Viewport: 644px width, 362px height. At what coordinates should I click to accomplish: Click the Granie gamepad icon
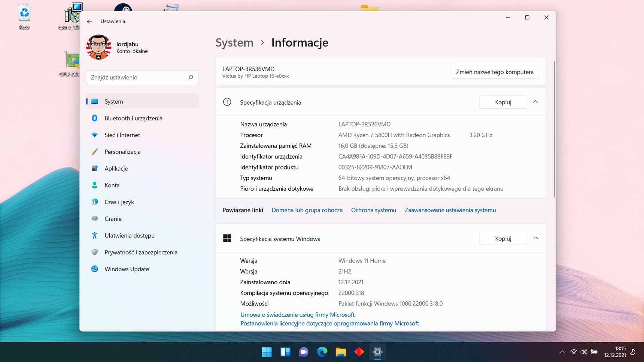[x=95, y=218]
